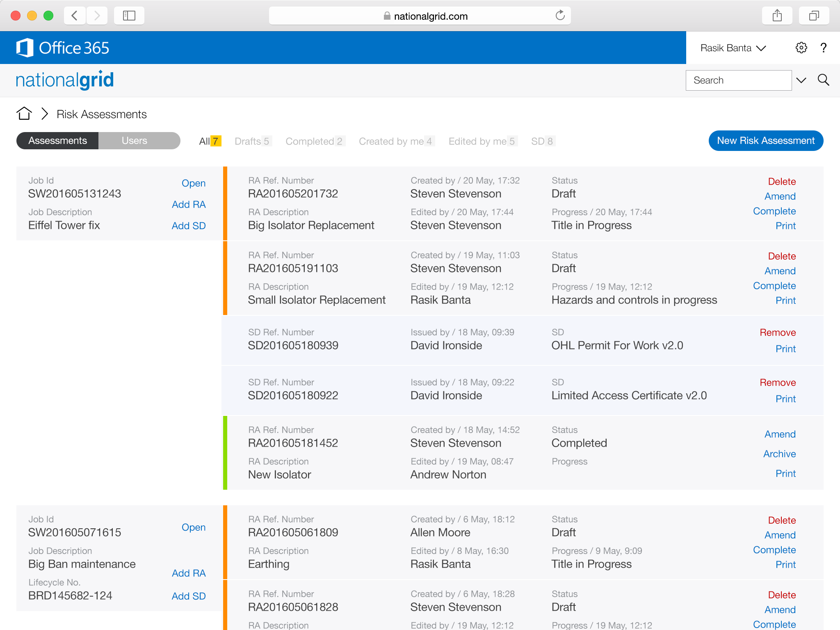
Task: Click Add RA for Eiffel Tower fix
Action: click(x=189, y=204)
